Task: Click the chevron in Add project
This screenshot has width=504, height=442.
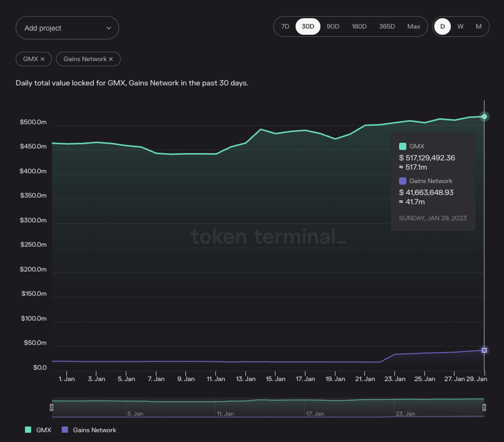Action: coord(109,28)
